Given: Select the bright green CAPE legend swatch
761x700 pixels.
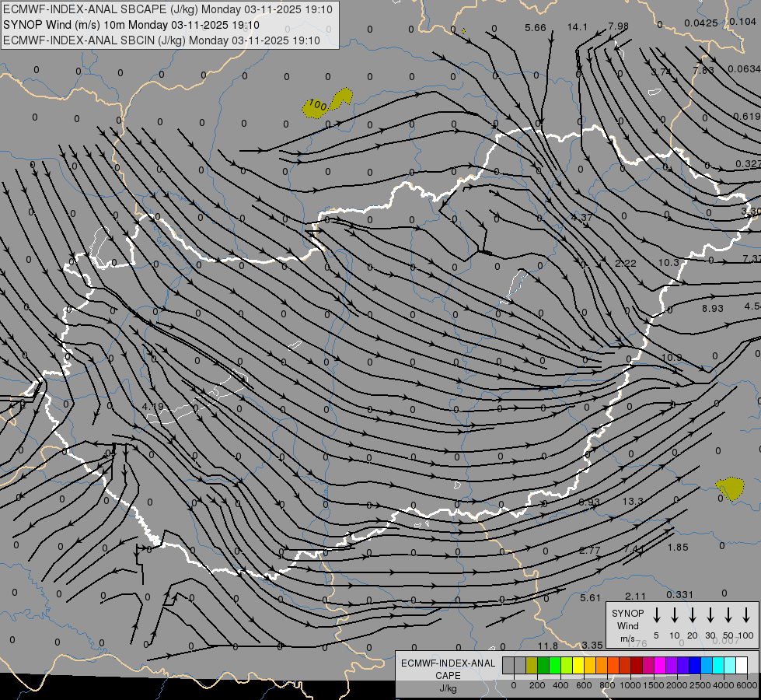Looking at the screenshot, I should (x=555, y=666).
